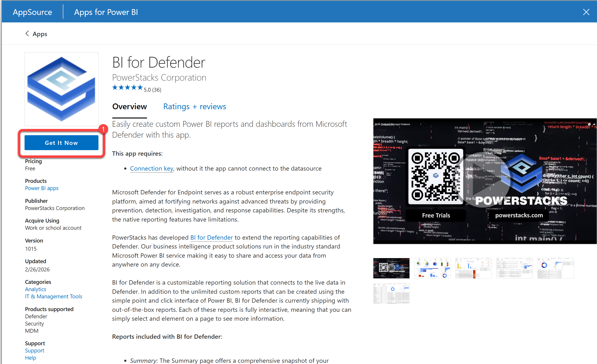This screenshot has height=364, width=597.
Task: Select the fourth screenshot thumbnail with tables
Action: (x=514, y=268)
